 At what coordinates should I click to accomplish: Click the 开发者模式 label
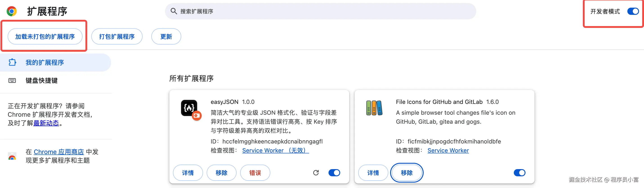click(x=605, y=11)
